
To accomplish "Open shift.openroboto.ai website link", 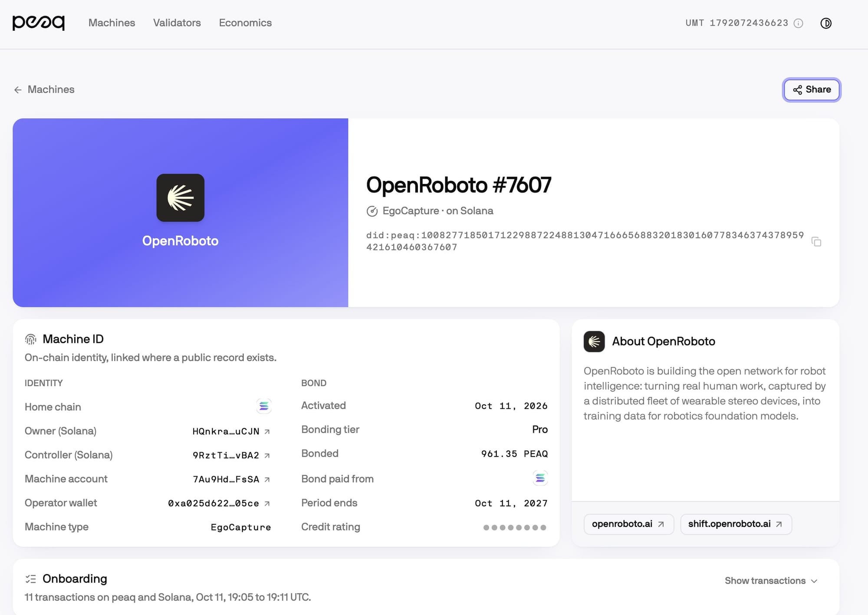I will point(736,524).
